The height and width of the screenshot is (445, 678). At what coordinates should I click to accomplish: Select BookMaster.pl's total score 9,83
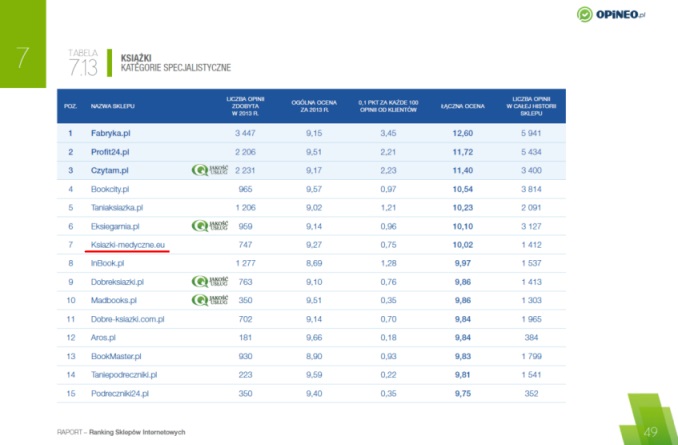click(x=463, y=356)
